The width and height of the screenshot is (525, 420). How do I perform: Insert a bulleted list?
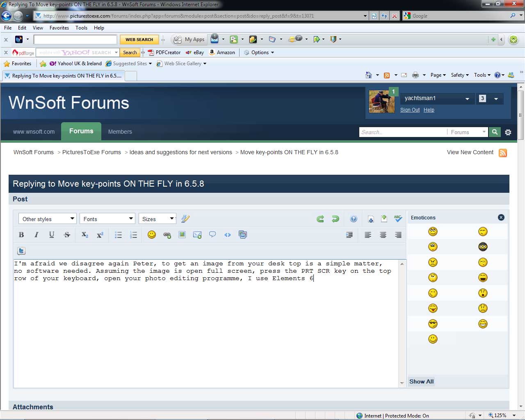pos(118,235)
